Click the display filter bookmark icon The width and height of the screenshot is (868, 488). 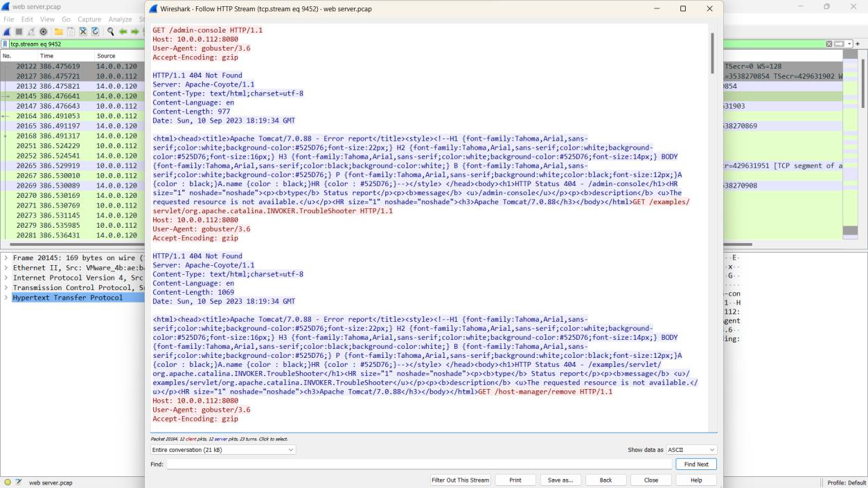click(x=6, y=44)
